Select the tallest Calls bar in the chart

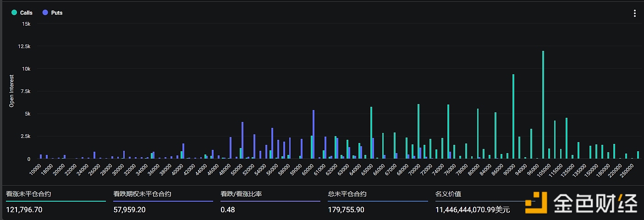[543, 105]
